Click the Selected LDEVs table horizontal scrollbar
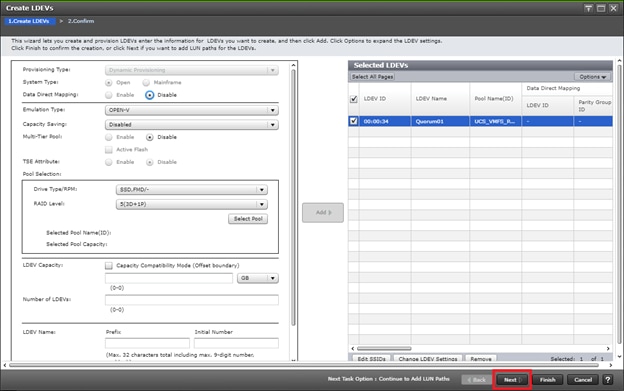This screenshot has width=624, height=391. [x=384, y=348]
